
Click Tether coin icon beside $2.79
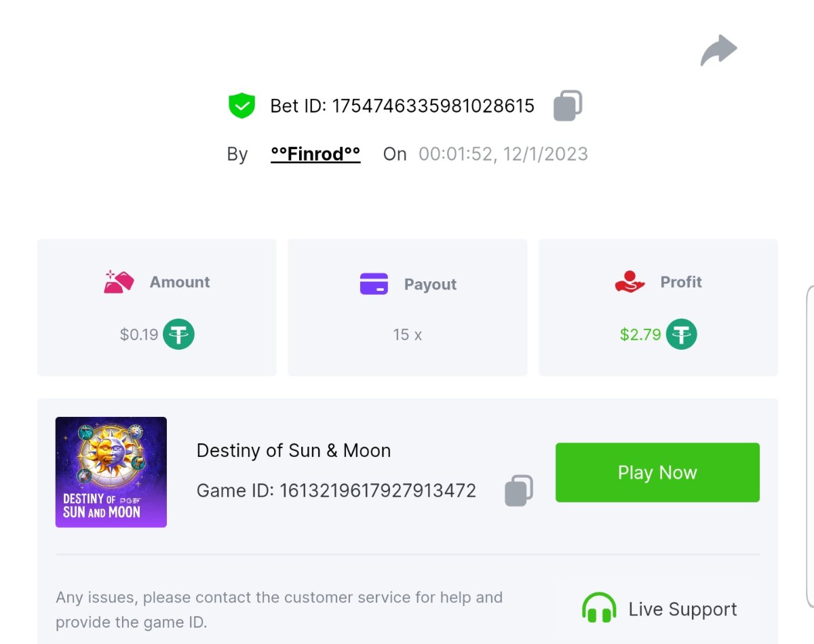click(681, 334)
